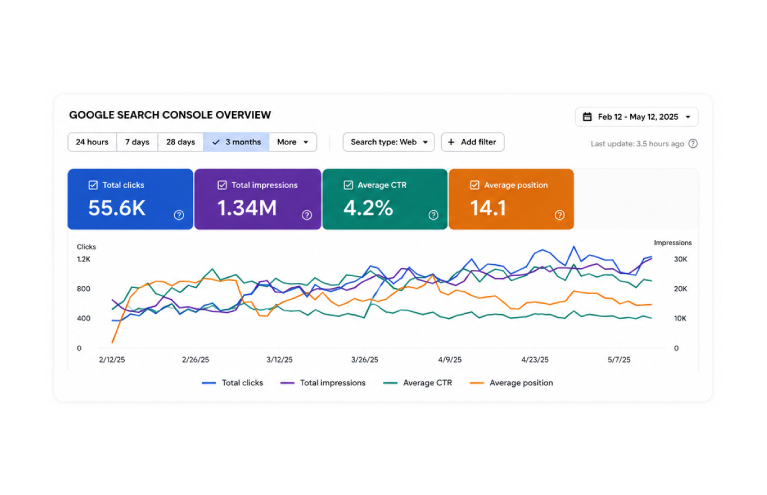Screen dimensions: 767x495
Task: Select the 3 months range tab
Action: 236,142
